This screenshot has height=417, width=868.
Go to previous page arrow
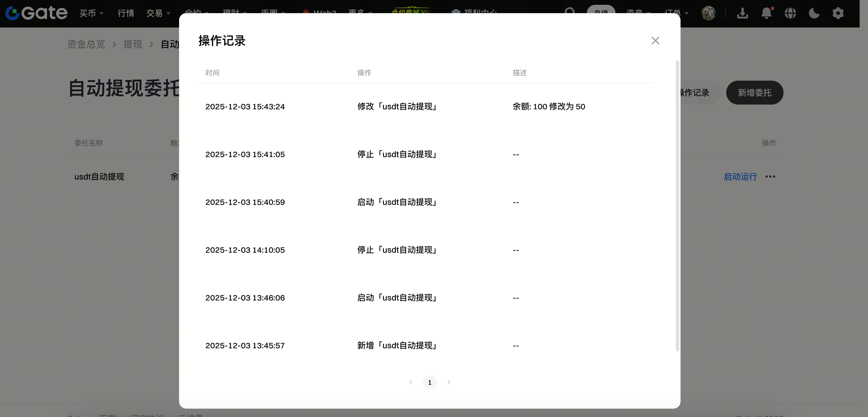411,382
